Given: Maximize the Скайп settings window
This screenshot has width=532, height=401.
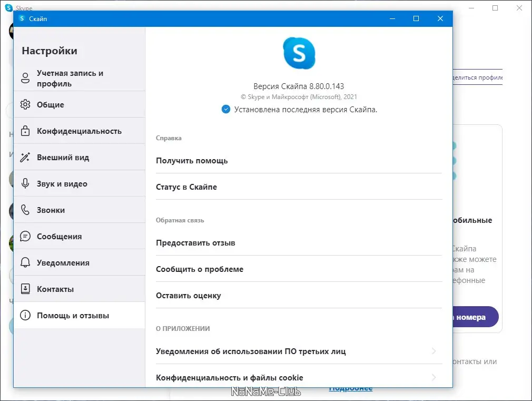Looking at the screenshot, I should tap(416, 18).
